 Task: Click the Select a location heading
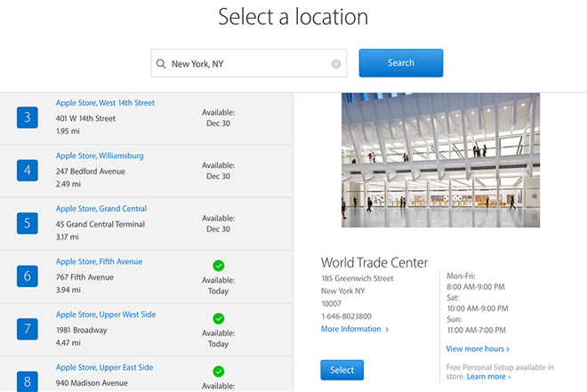(x=293, y=17)
